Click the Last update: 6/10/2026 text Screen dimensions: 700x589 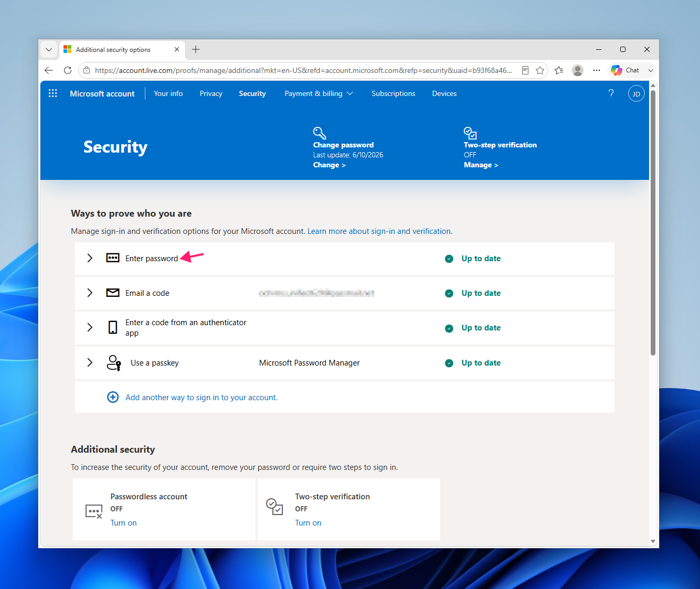click(x=348, y=155)
